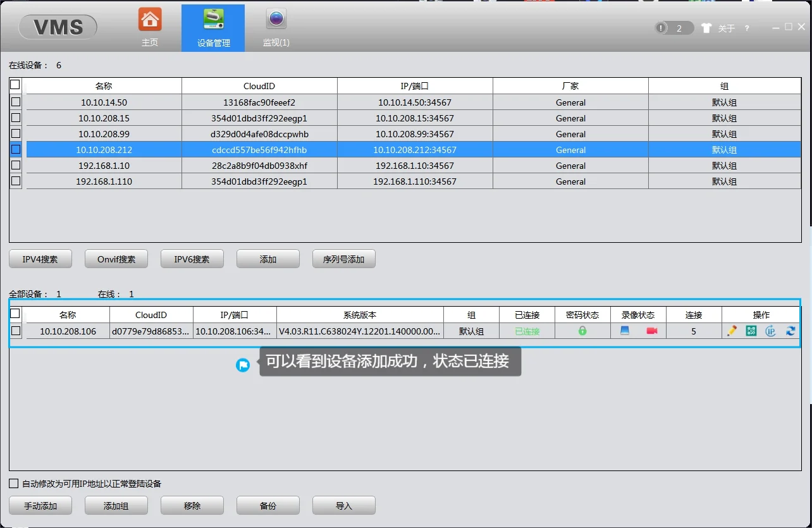This screenshot has width=812, height=528.
Task: Show the QR code icon for 10.10.208.106
Action: pos(751,330)
